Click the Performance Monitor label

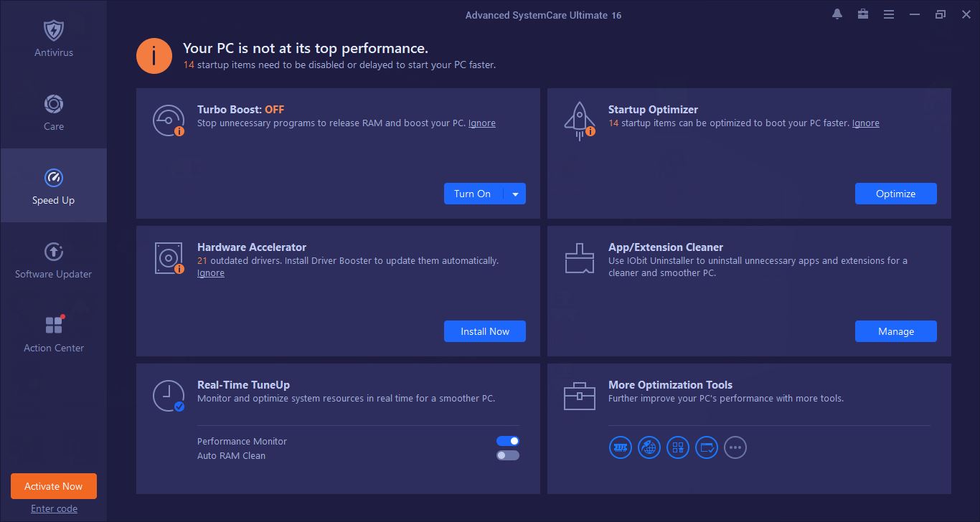pos(242,442)
